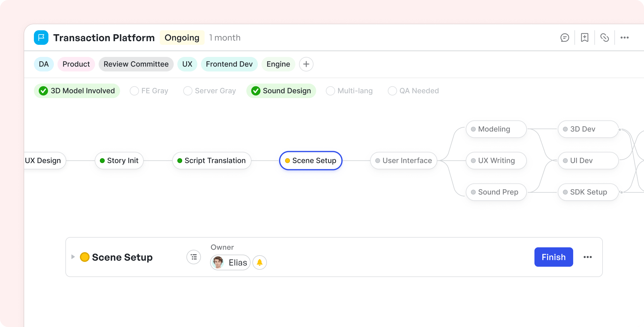
Task: Expand the Scene Setup card triangle
Action: (x=73, y=257)
